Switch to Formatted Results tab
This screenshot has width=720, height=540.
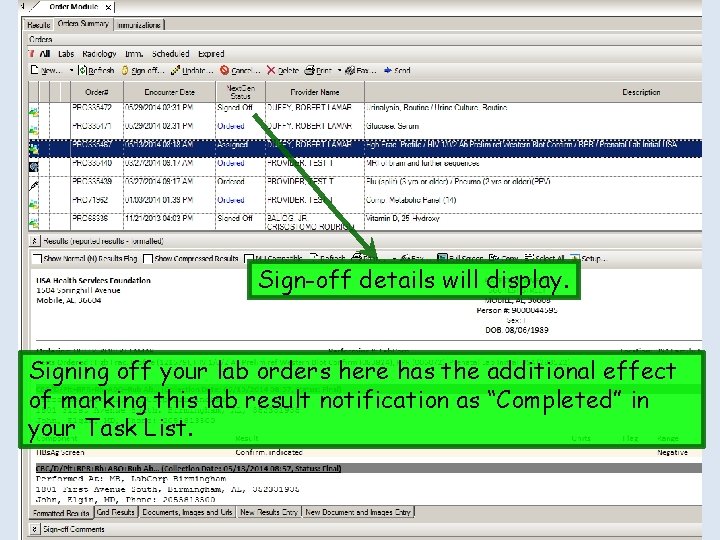(x=61, y=512)
